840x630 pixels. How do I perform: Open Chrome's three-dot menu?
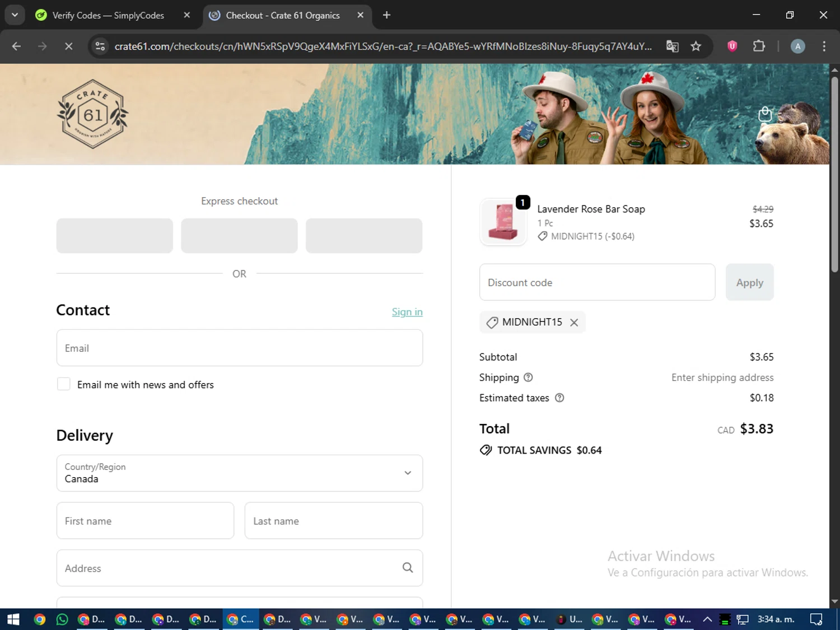coord(824,46)
